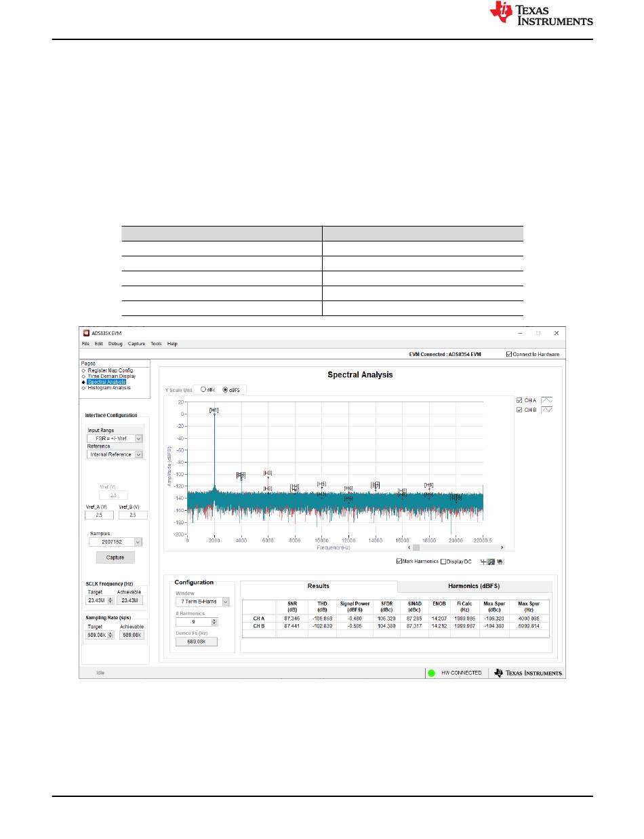Click the ADS835X EVM app title icon
Viewport: 644px width, 839px height.
(x=86, y=333)
